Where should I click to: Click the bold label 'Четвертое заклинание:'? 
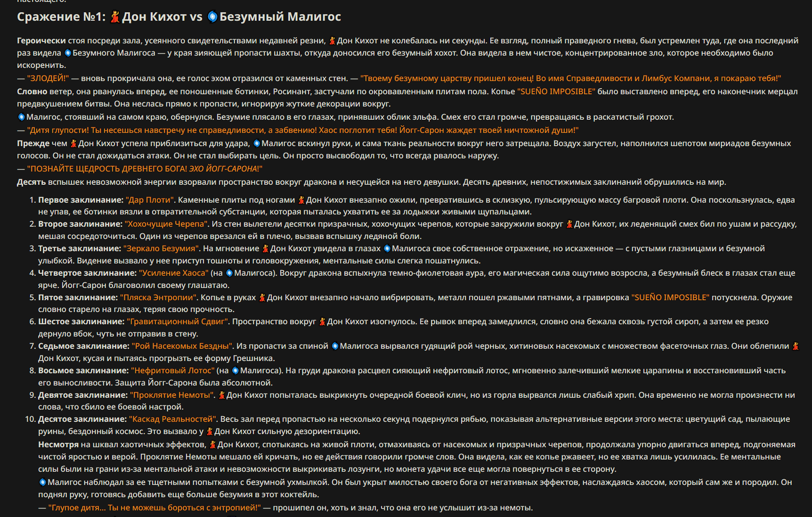click(x=88, y=273)
